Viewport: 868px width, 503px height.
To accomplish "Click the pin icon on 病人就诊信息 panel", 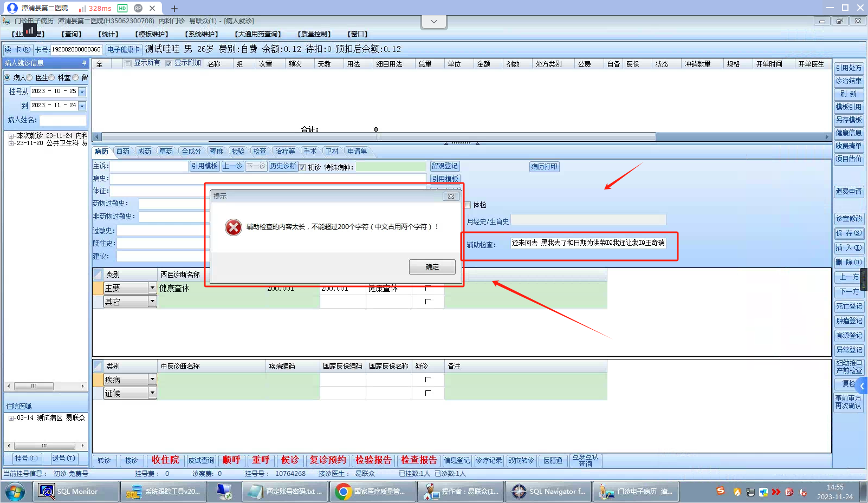I will coord(84,63).
